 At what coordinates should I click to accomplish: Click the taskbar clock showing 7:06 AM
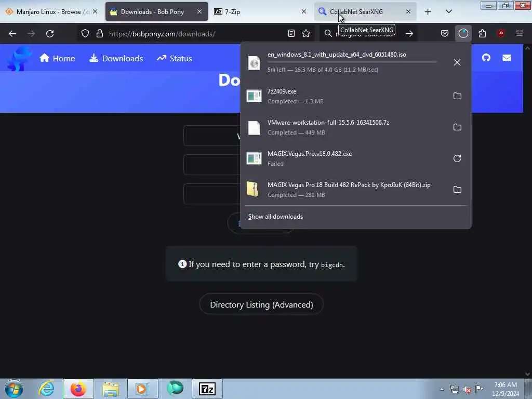click(x=506, y=389)
